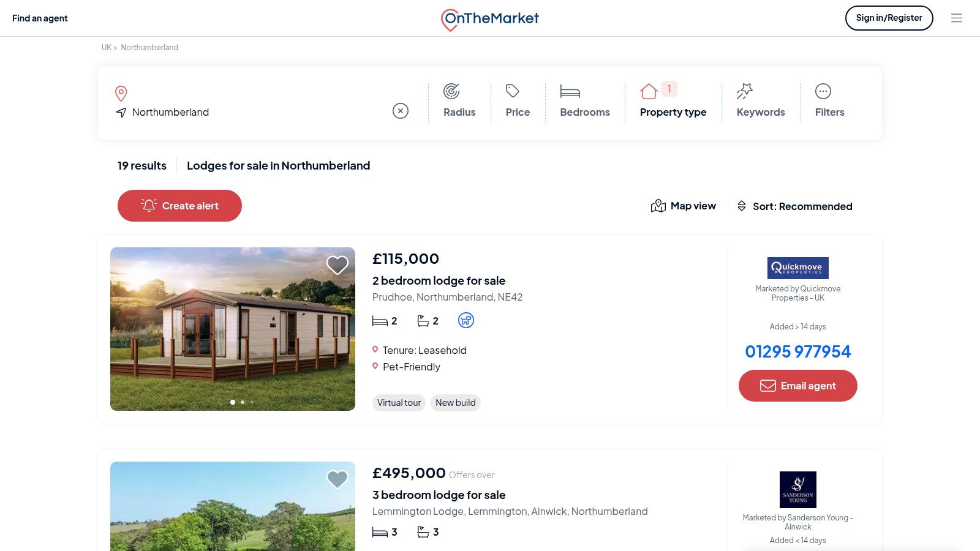This screenshot has width=980, height=551.
Task: Clear the Northumberland location search
Action: click(401, 111)
